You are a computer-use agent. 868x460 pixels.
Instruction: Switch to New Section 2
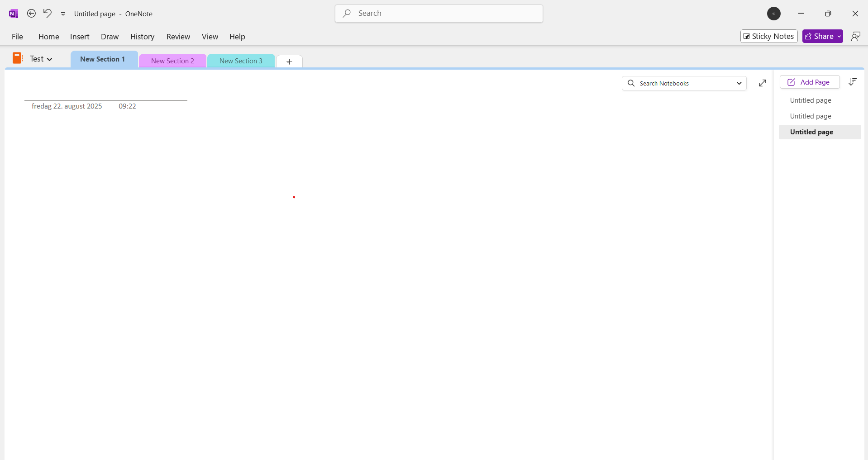(172, 61)
